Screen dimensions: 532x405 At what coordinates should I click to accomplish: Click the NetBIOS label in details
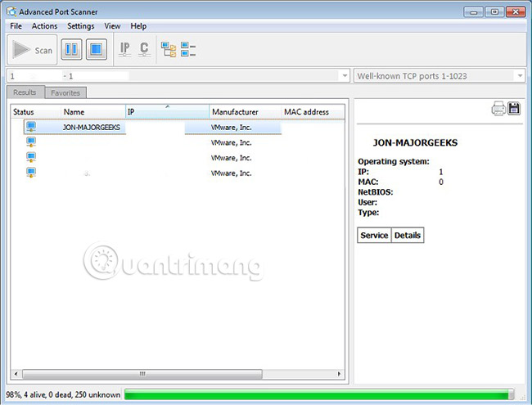[x=375, y=192]
